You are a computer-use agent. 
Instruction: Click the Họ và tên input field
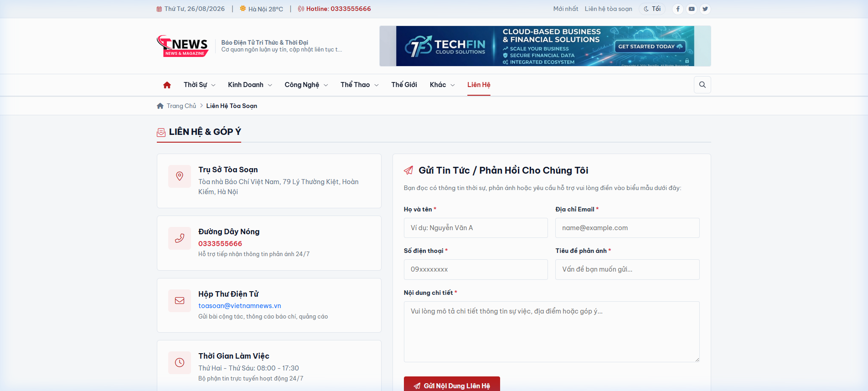pyautogui.click(x=476, y=228)
